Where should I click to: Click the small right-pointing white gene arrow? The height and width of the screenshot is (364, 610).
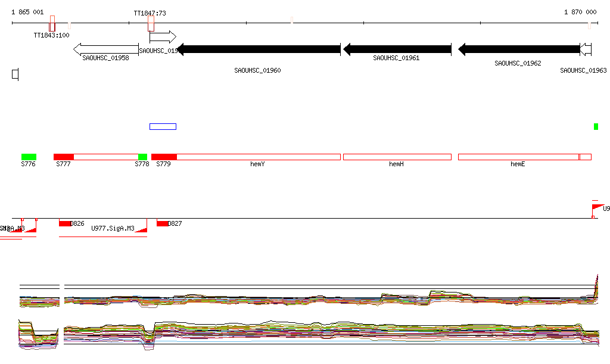pyautogui.click(x=163, y=37)
